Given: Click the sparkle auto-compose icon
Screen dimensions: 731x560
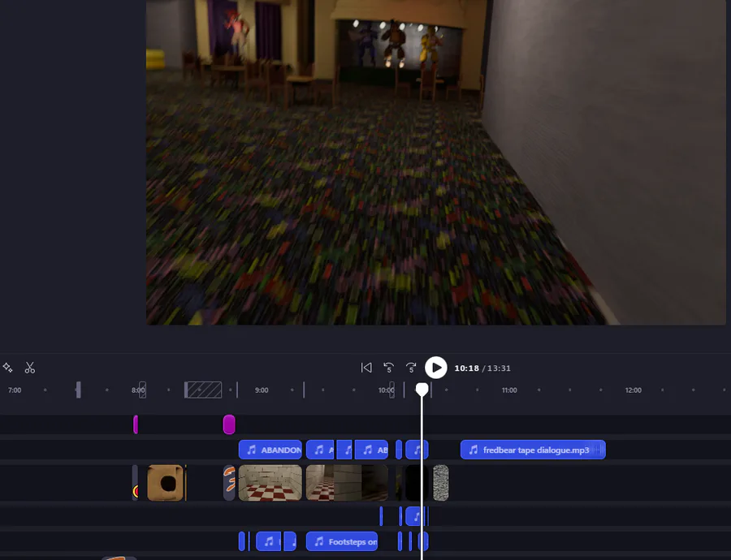Looking at the screenshot, I should (7, 368).
